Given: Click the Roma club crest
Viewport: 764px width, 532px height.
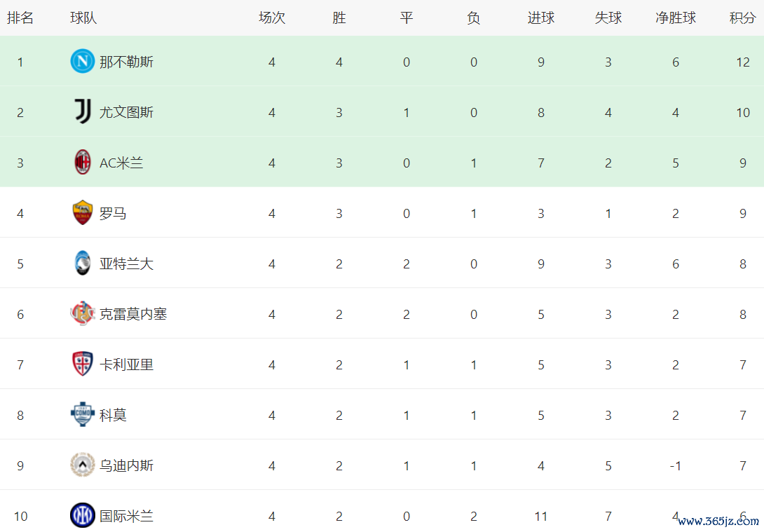Looking at the screenshot, I should pyautogui.click(x=83, y=213).
